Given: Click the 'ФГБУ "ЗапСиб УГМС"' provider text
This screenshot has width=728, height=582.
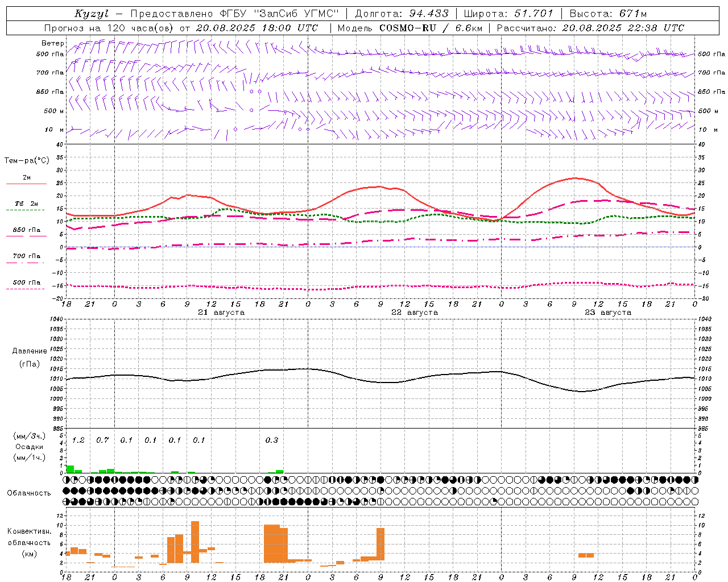Looking at the screenshot, I should tap(279, 14).
